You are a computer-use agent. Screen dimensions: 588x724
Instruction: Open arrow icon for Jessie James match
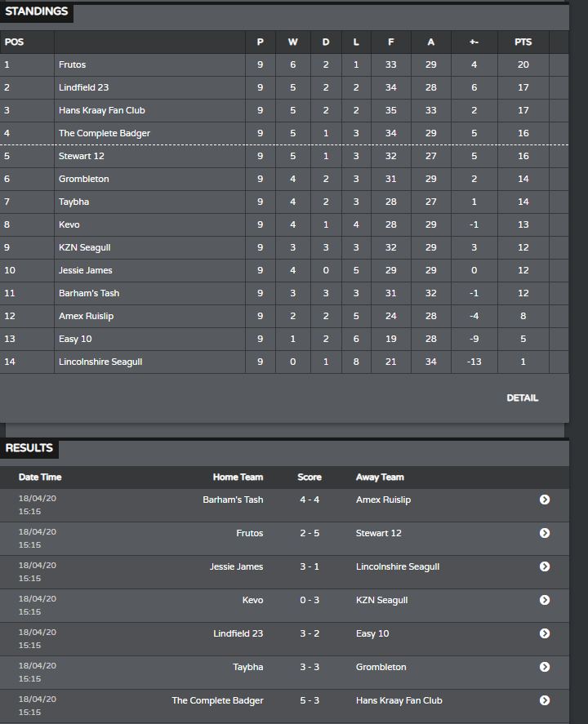[x=545, y=566]
